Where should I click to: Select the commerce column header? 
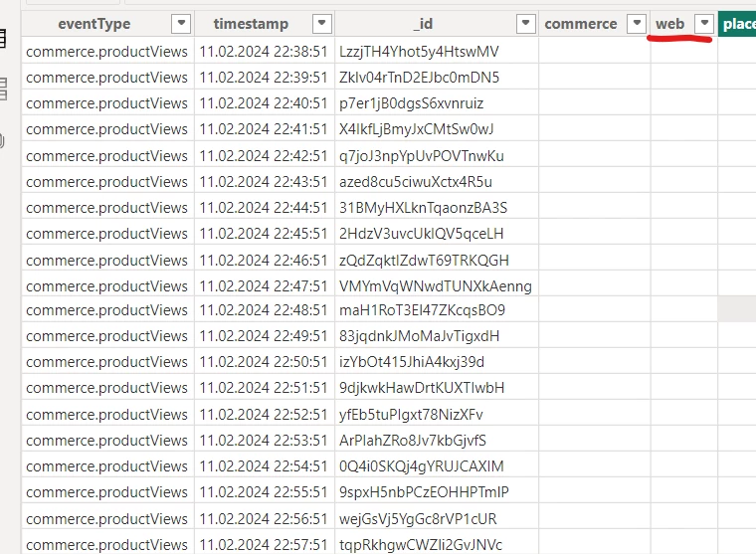coord(581,24)
